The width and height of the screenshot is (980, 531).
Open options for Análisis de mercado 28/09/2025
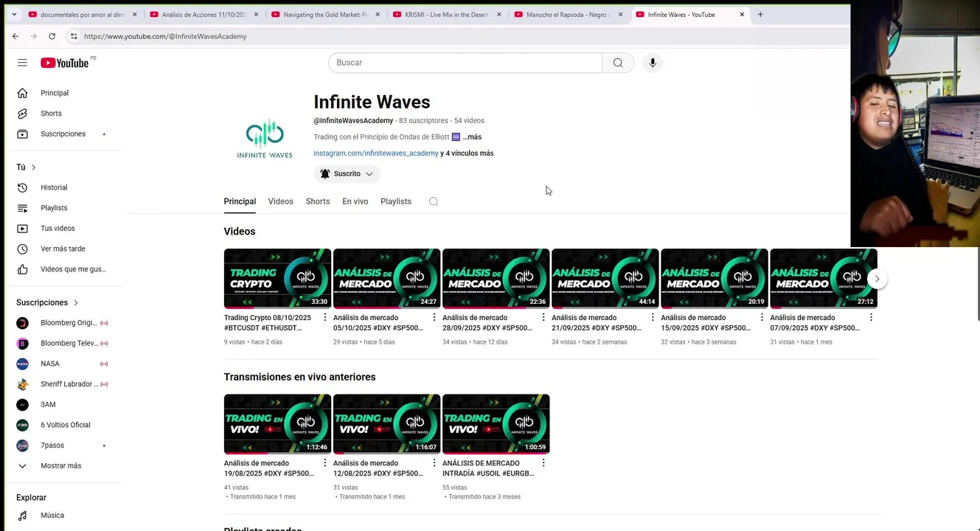(x=543, y=318)
